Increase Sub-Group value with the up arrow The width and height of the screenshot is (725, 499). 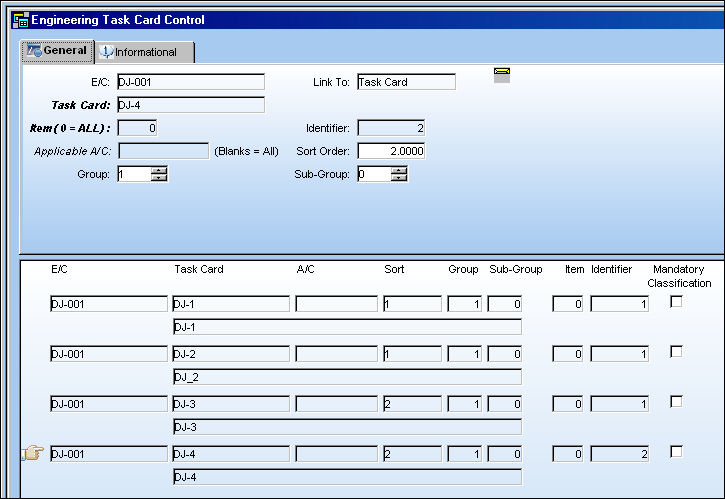pyautogui.click(x=399, y=170)
